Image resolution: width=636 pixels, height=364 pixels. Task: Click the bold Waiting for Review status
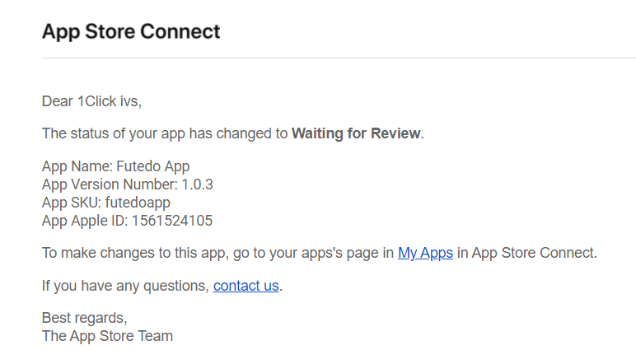[356, 133]
